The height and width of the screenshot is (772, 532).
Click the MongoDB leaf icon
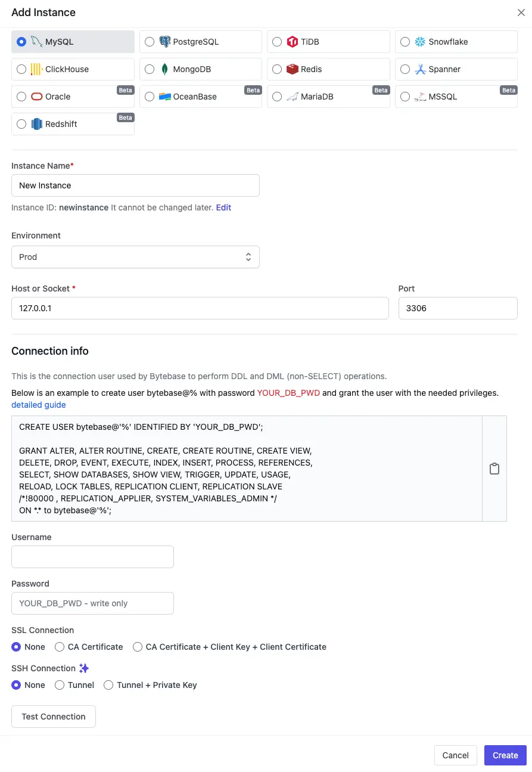point(164,69)
